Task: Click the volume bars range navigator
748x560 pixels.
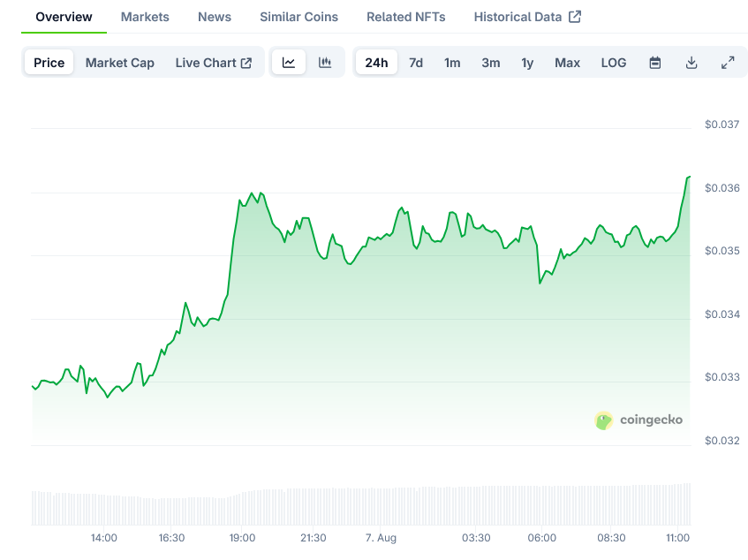Action: [x=360, y=505]
